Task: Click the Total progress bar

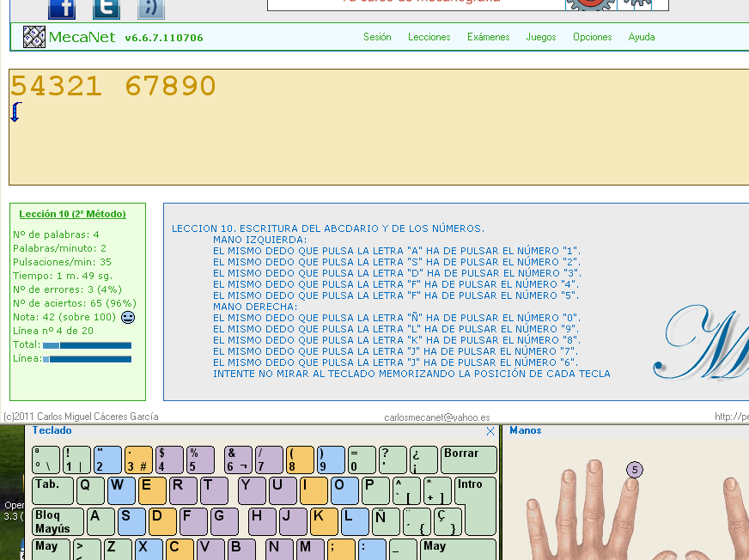Action: coord(87,345)
